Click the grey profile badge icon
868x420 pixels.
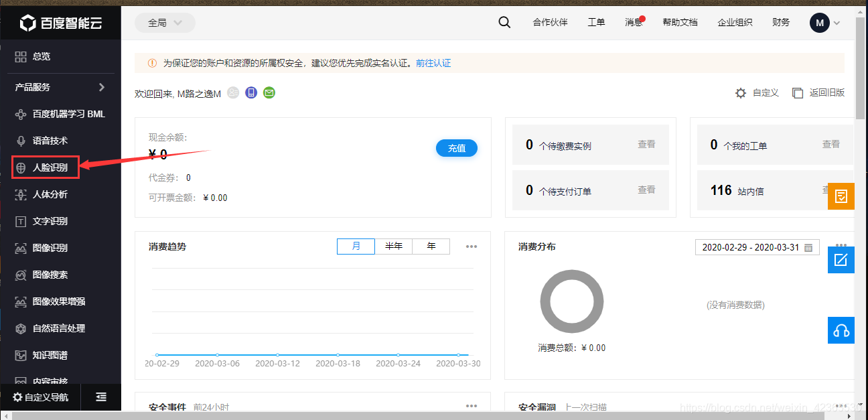point(233,93)
